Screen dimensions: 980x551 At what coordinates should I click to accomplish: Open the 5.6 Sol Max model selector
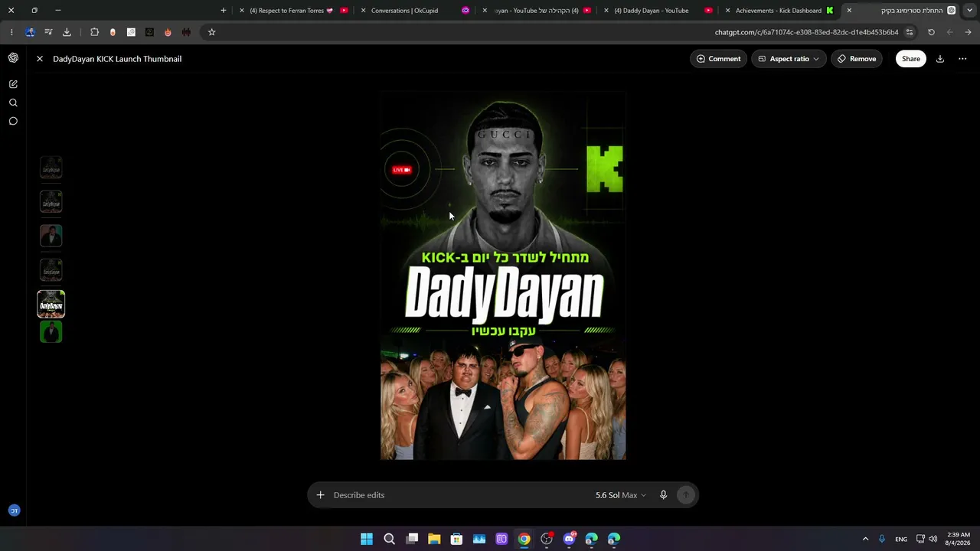click(x=620, y=495)
